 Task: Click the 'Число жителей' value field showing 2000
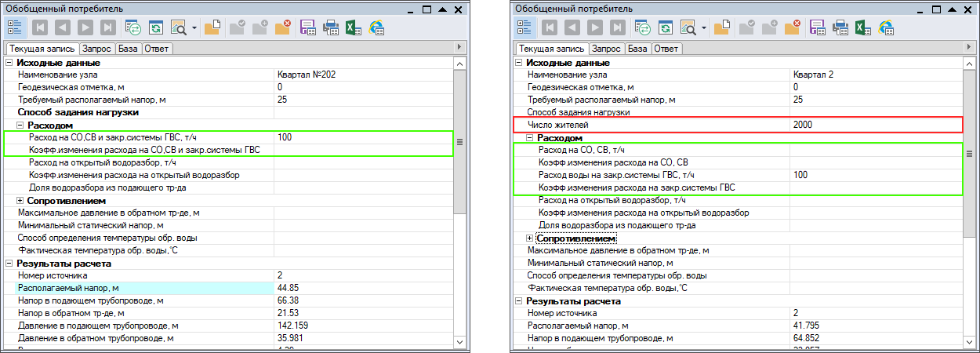pos(874,125)
